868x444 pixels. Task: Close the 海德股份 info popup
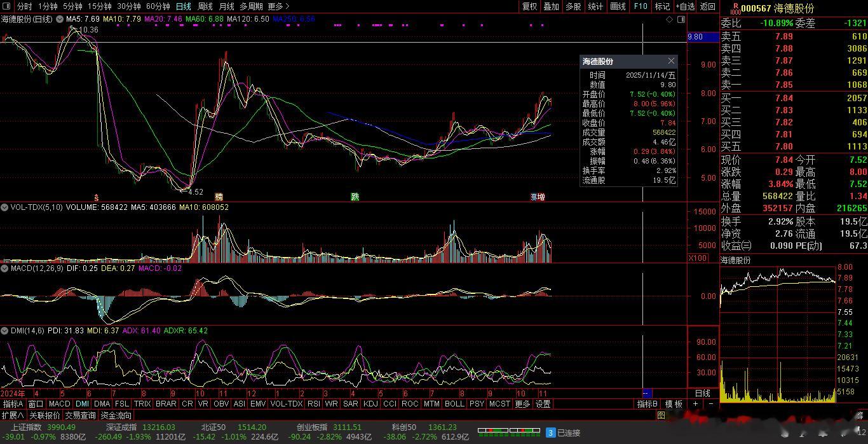[x=671, y=61]
